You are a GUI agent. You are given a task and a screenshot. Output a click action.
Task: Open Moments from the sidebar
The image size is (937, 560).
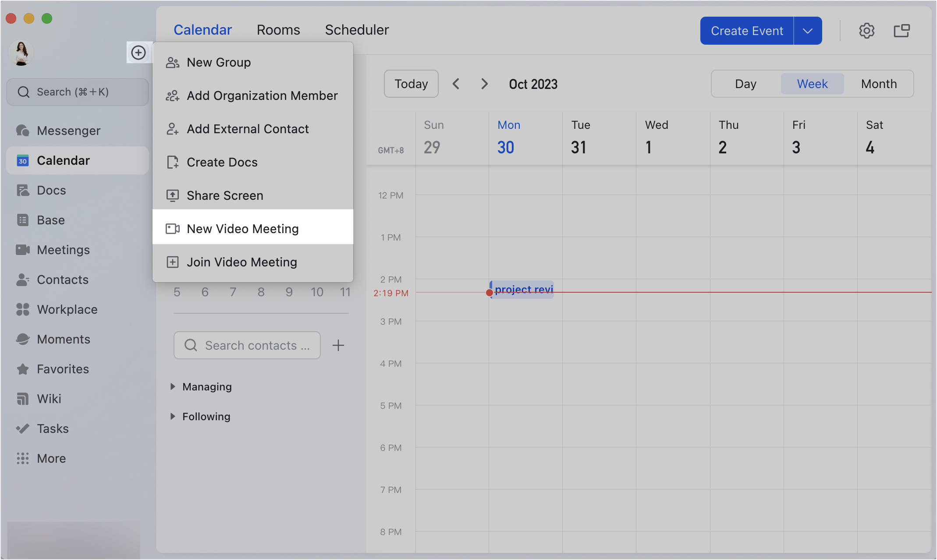click(63, 339)
